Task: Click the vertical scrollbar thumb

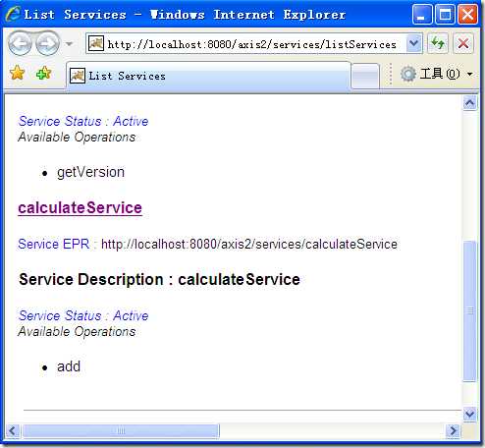Action: pyautogui.click(x=469, y=311)
